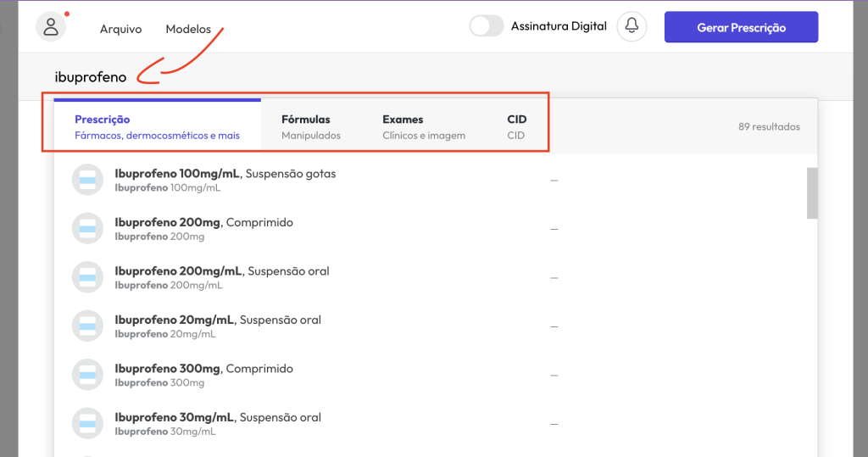Choose Ibuprofeno 20mg/mL Suspensão oral result

218,326
